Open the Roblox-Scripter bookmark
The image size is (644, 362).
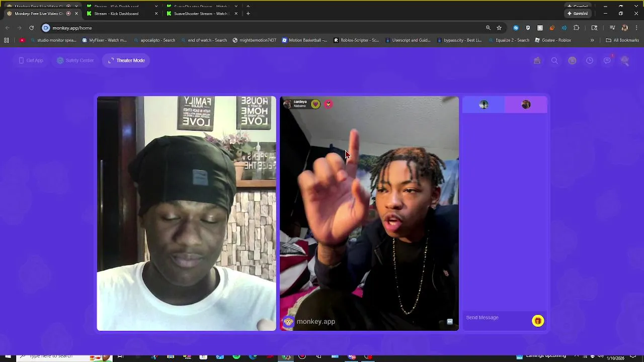point(356,40)
